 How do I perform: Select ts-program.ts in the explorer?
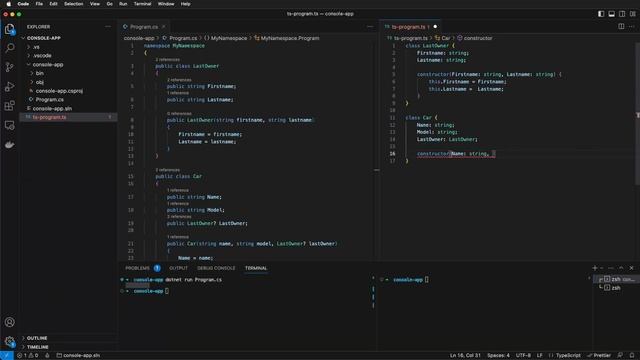tap(69, 117)
